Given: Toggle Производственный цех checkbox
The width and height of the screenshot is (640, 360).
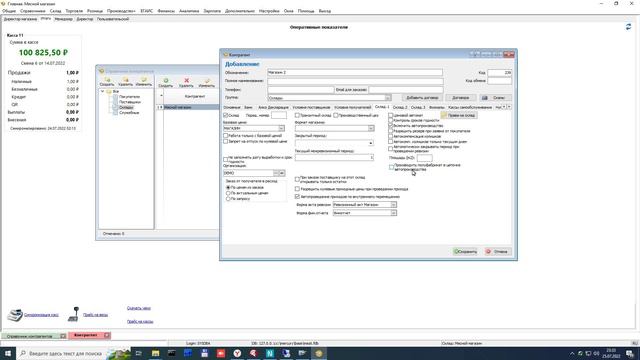Looking at the screenshot, I should [336, 116].
